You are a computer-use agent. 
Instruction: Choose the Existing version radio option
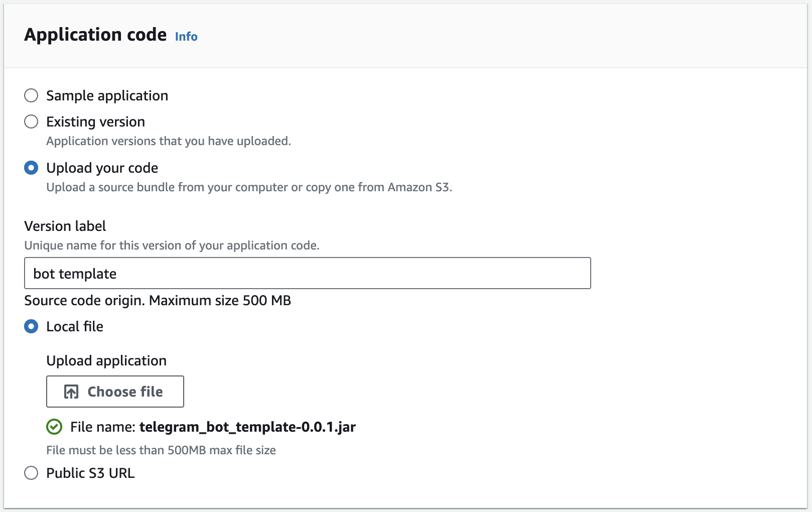(x=31, y=121)
